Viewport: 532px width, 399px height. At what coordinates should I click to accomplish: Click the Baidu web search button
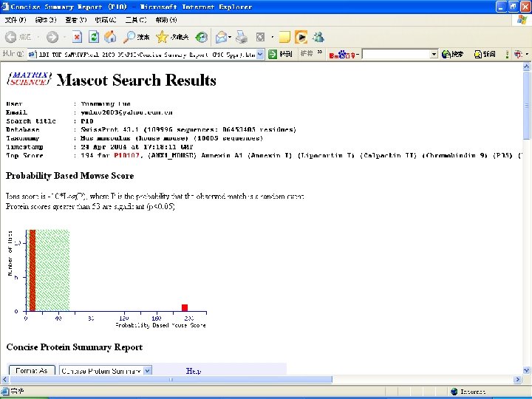pos(452,54)
